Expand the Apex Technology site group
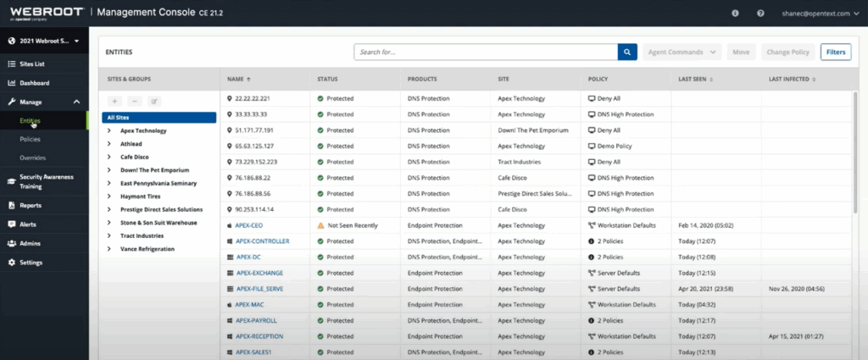 pyautogui.click(x=109, y=131)
